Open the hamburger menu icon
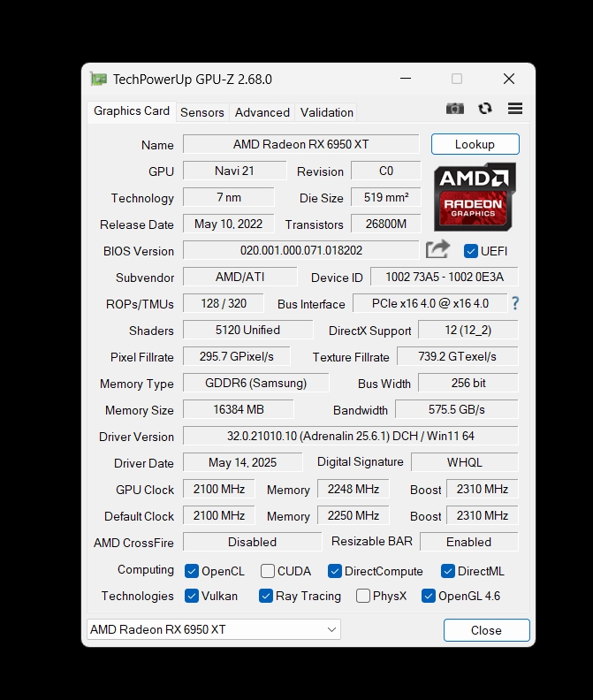This screenshot has height=700, width=593. click(515, 109)
